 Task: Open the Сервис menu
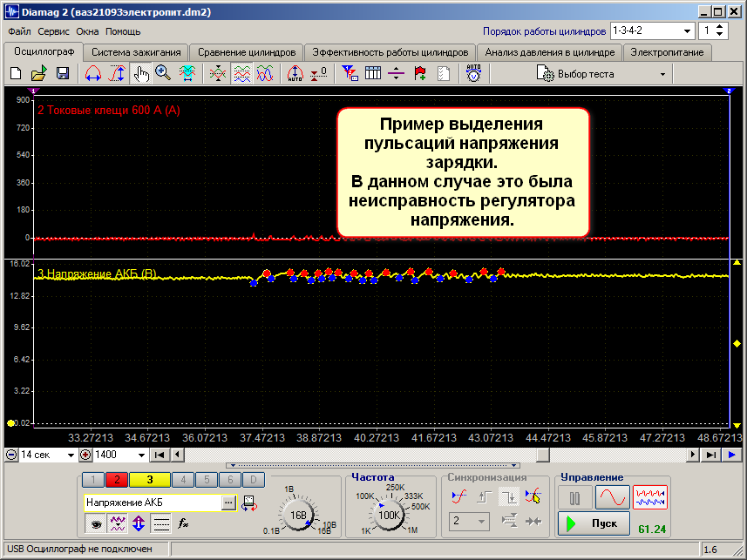coord(53,31)
